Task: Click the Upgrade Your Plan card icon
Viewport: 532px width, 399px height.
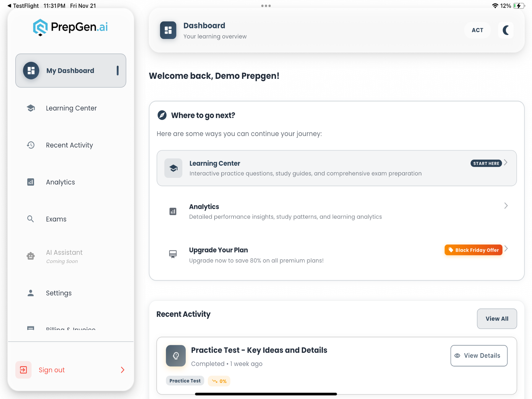Action: click(173, 254)
